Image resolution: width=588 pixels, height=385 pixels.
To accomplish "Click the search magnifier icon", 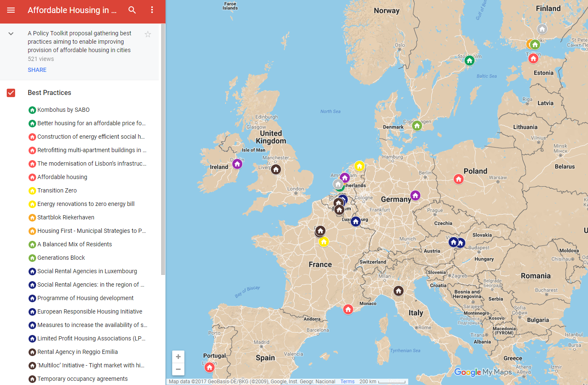I will pos(132,10).
